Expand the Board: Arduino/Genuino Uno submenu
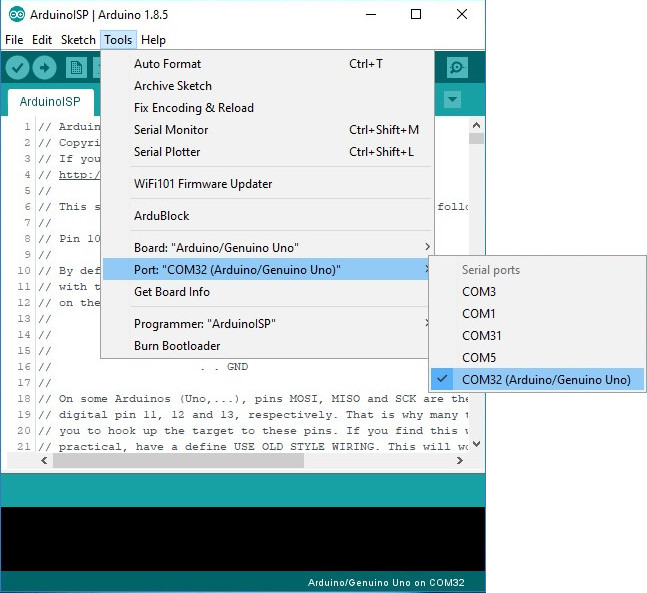Image resolution: width=647 pixels, height=593 pixels. tap(267, 248)
